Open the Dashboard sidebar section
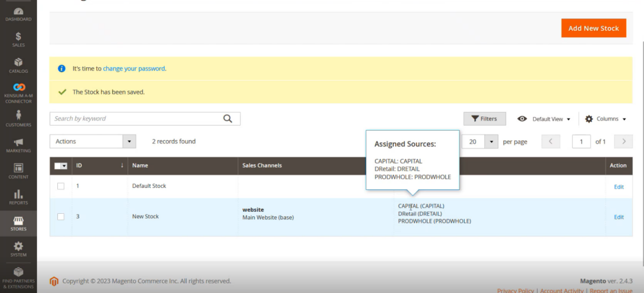Viewport: 644px width, 293px height. pyautogui.click(x=18, y=14)
